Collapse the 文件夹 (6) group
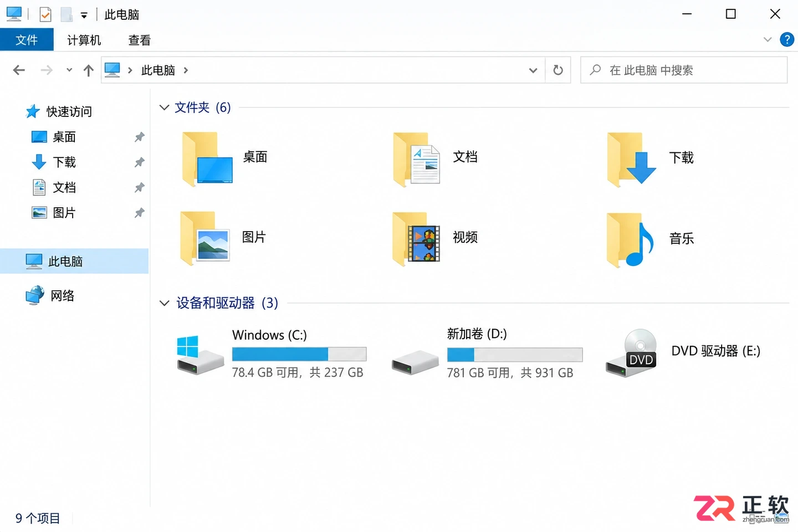Image resolution: width=798 pixels, height=532 pixels. (164, 108)
